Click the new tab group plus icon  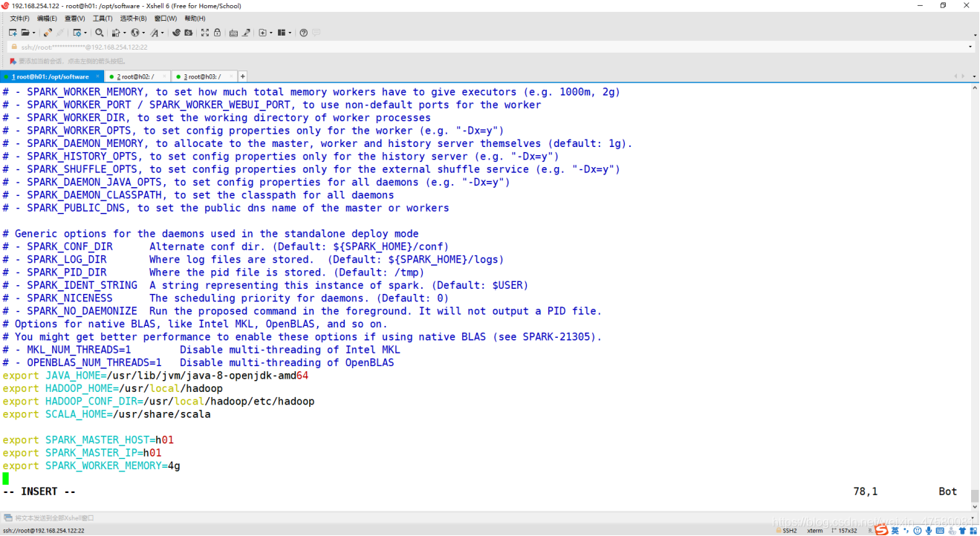point(262,33)
